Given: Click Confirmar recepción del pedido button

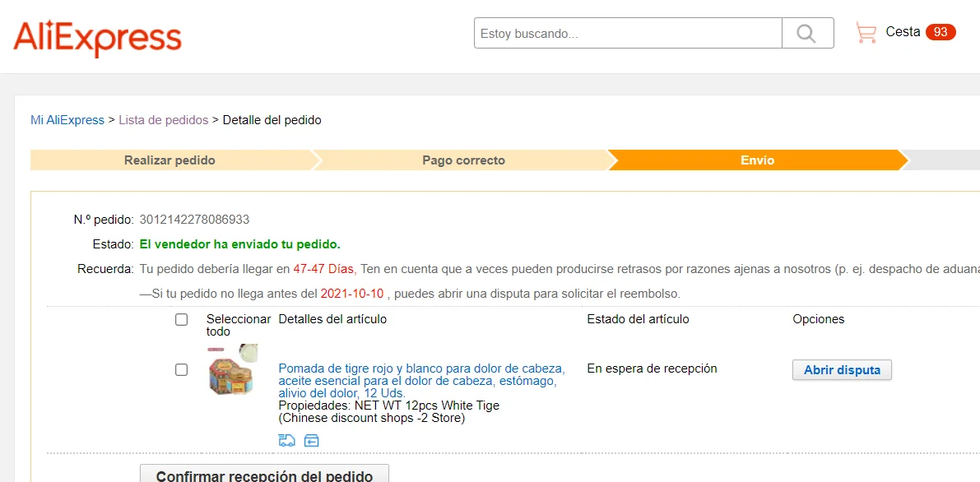Looking at the screenshot, I should point(264,475).
